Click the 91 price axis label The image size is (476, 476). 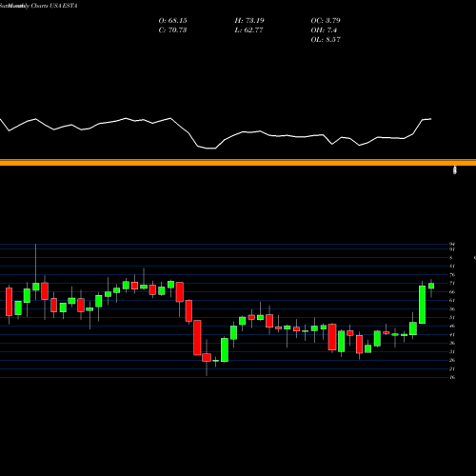(452, 249)
